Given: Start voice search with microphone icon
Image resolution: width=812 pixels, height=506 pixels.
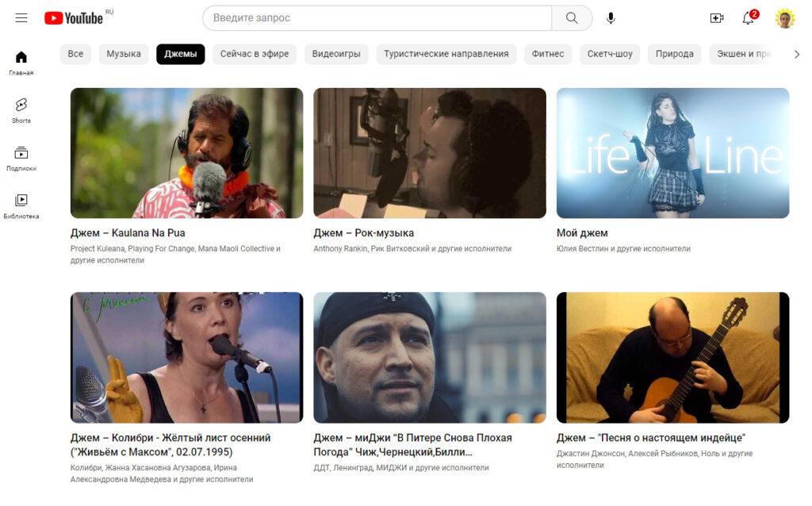Looking at the screenshot, I should coord(611,18).
